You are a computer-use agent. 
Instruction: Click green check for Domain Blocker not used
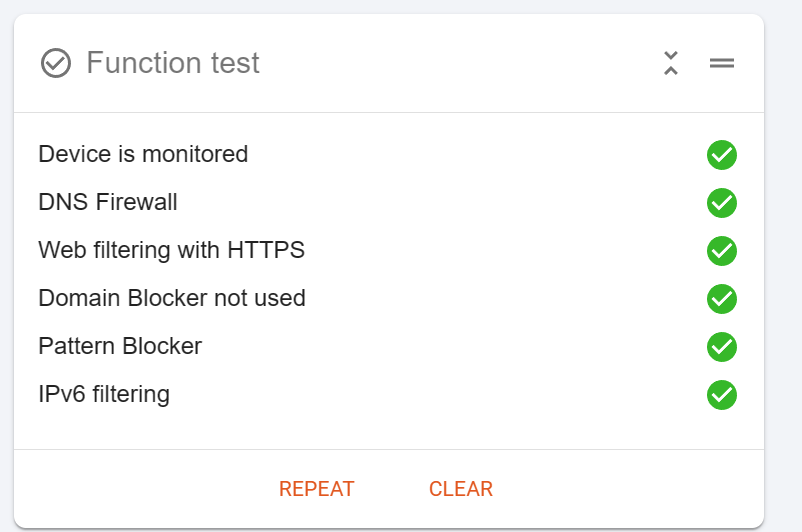[x=722, y=299]
